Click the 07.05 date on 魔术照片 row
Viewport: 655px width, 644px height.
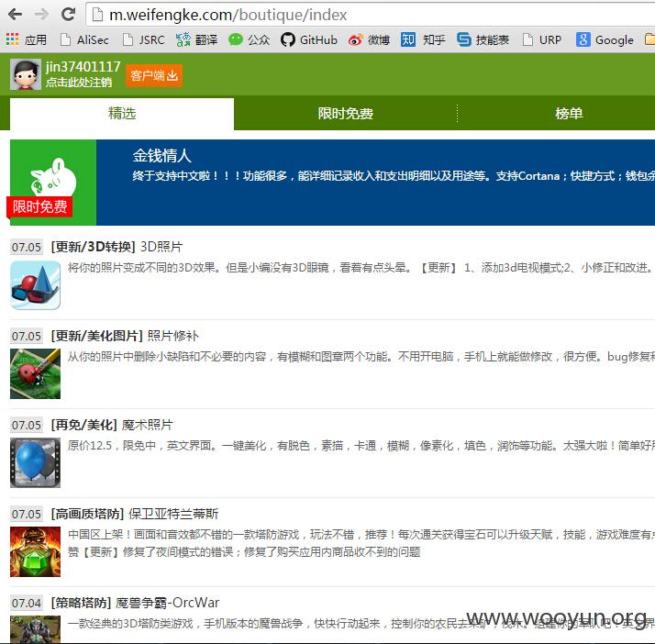27,425
